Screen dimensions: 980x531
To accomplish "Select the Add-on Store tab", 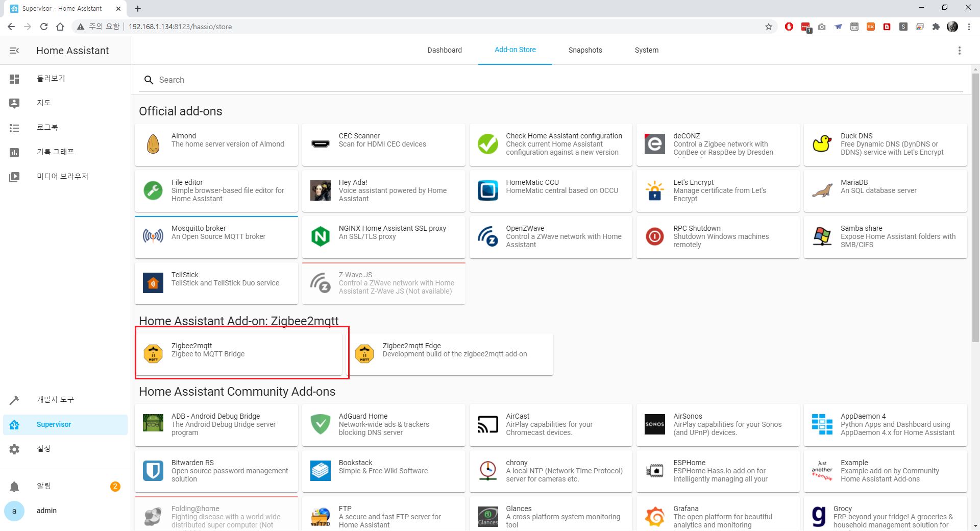I will 515,50.
